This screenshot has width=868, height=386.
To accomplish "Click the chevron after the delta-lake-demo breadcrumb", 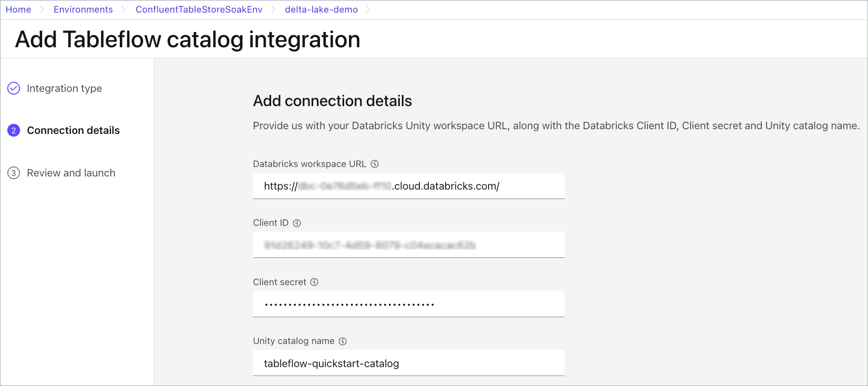I will click(368, 9).
